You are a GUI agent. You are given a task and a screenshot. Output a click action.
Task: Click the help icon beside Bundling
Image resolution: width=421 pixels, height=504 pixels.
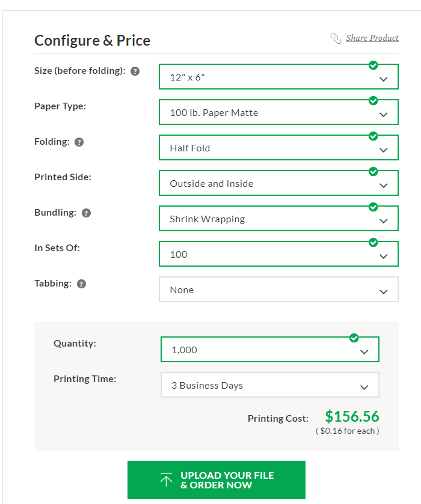(86, 213)
